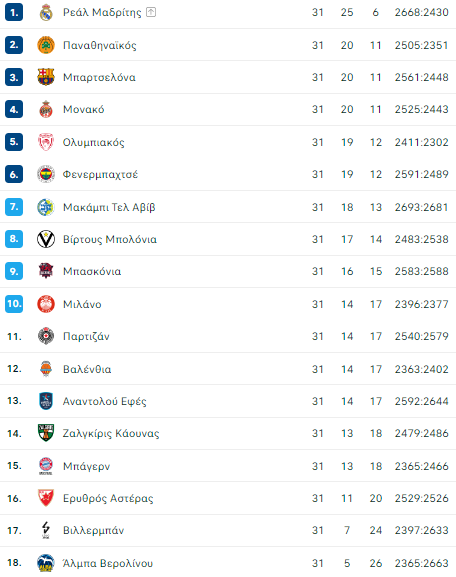Click the Φενερμπαχτσέ badge icon
This screenshot has height=577, width=456.
click(46, 174)
